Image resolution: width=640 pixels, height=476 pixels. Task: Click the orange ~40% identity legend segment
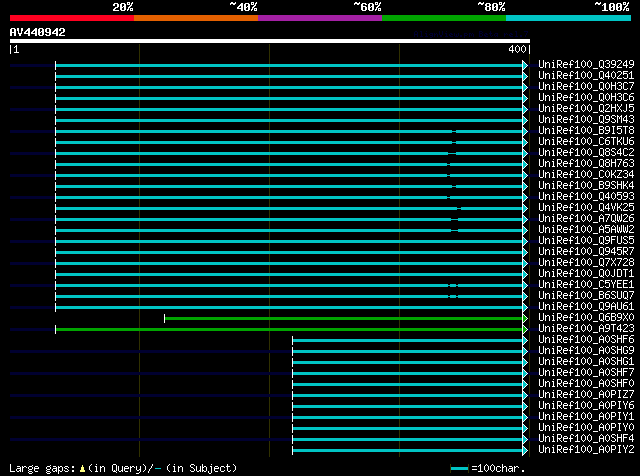tap(196, 18)
